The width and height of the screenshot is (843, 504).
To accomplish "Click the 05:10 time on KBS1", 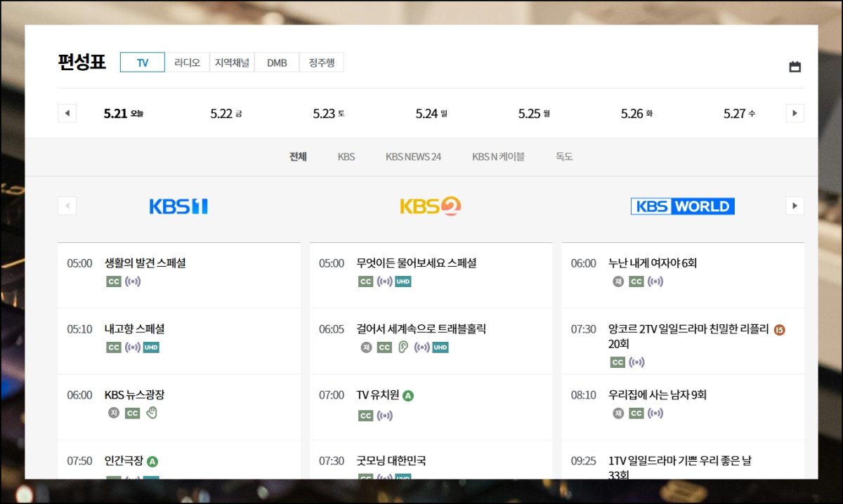I will coord(79,329).
